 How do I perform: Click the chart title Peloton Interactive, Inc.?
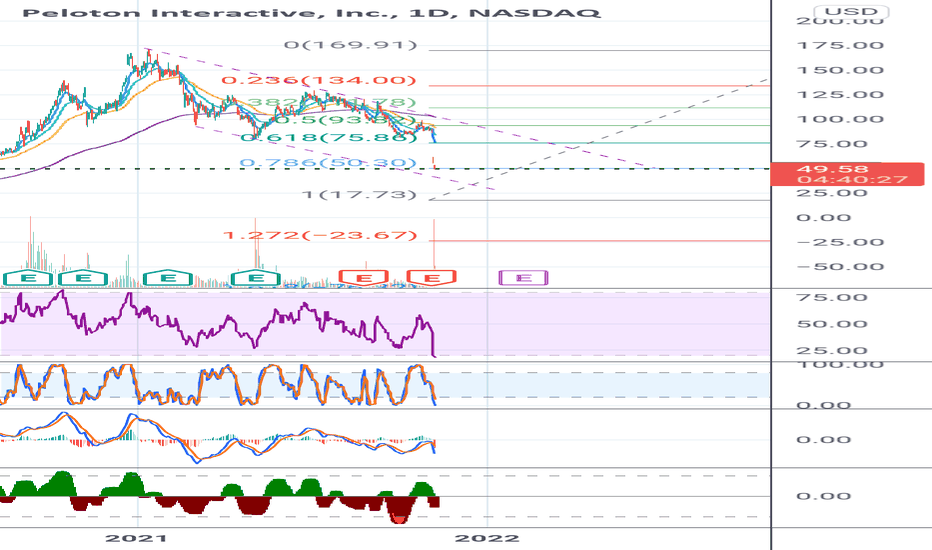(210, 12)
